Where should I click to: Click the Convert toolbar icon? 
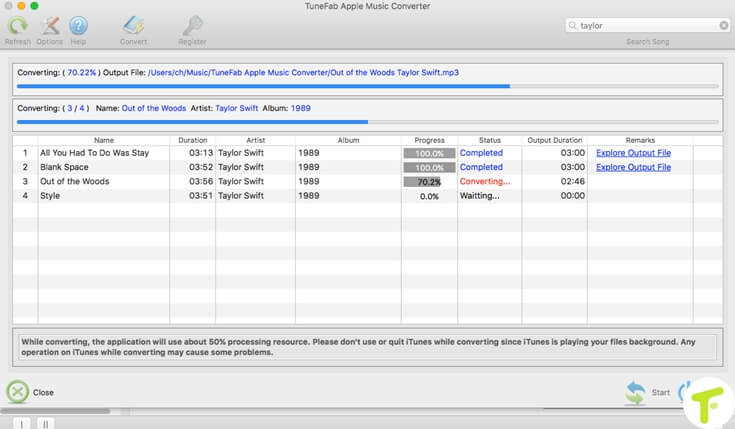click(x=133, y=27)
